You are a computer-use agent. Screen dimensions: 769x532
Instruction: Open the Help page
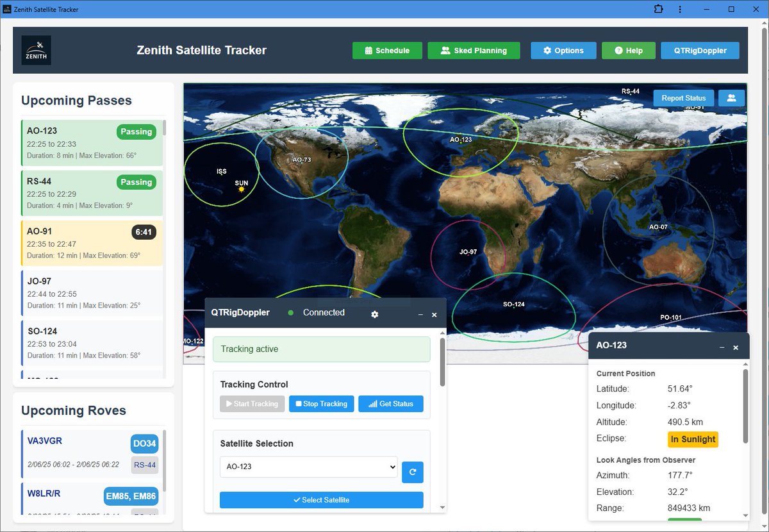click(x=629, y=51)
